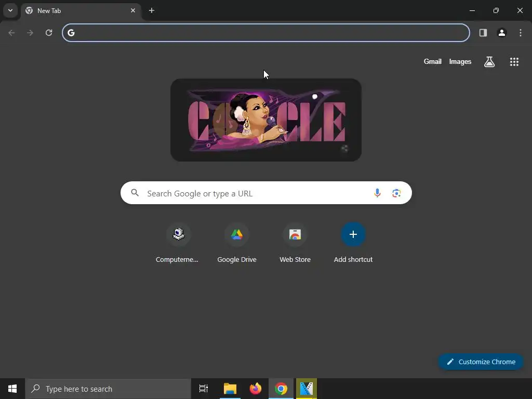Image resolution: width=532 pixels, height=399 pixels.
Task: Reload the current page
Action: coord(49,33)
